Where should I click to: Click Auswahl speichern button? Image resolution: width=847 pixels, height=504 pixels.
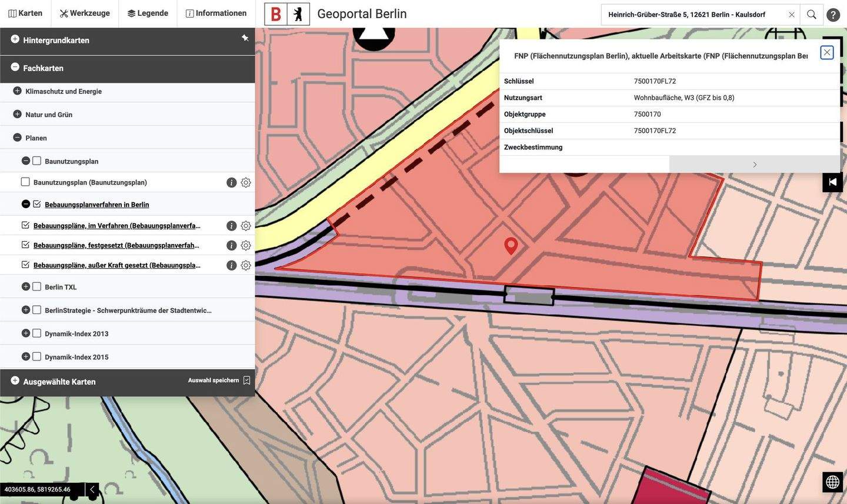[219, 380]
